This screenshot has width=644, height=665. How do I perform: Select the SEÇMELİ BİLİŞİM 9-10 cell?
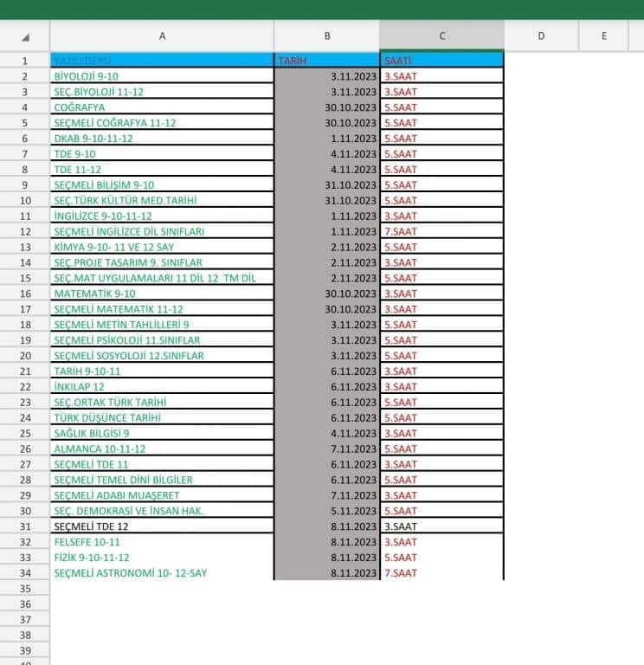click(x=162, y=184)
